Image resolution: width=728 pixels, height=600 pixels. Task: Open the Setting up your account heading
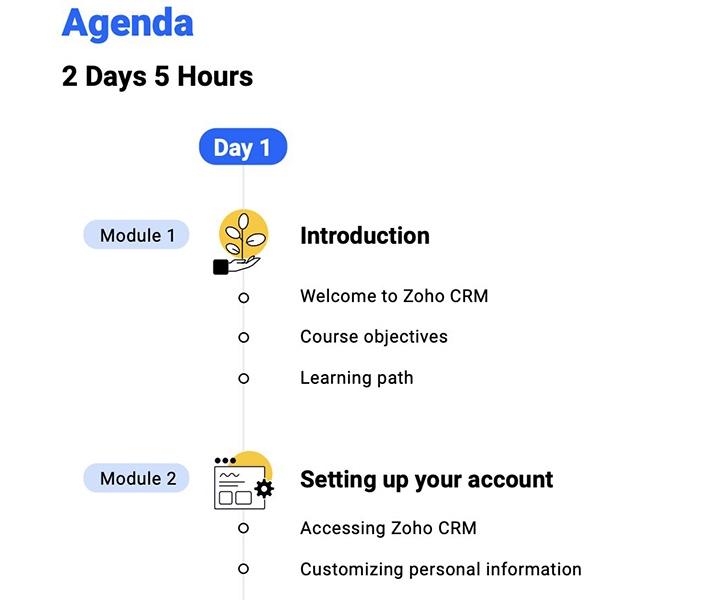click(426, 480)
